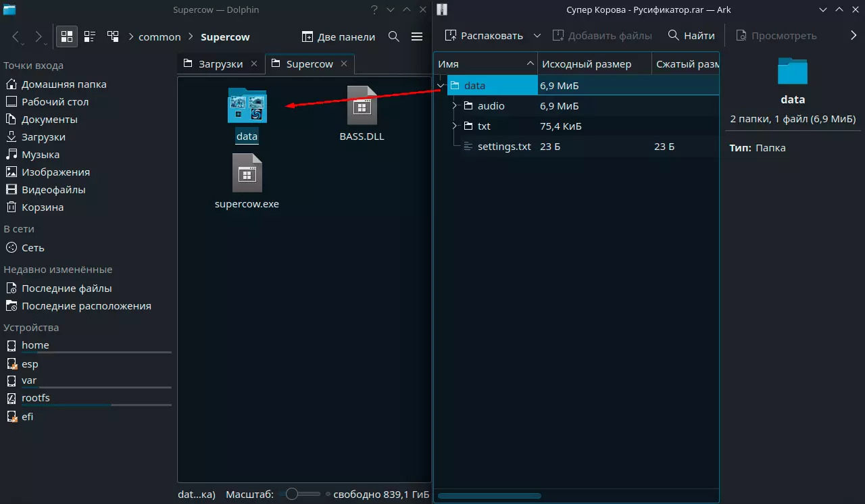Click Dolphin's title bar help '?' button
The image size is (865, 504).
click(x=374, y=9)
